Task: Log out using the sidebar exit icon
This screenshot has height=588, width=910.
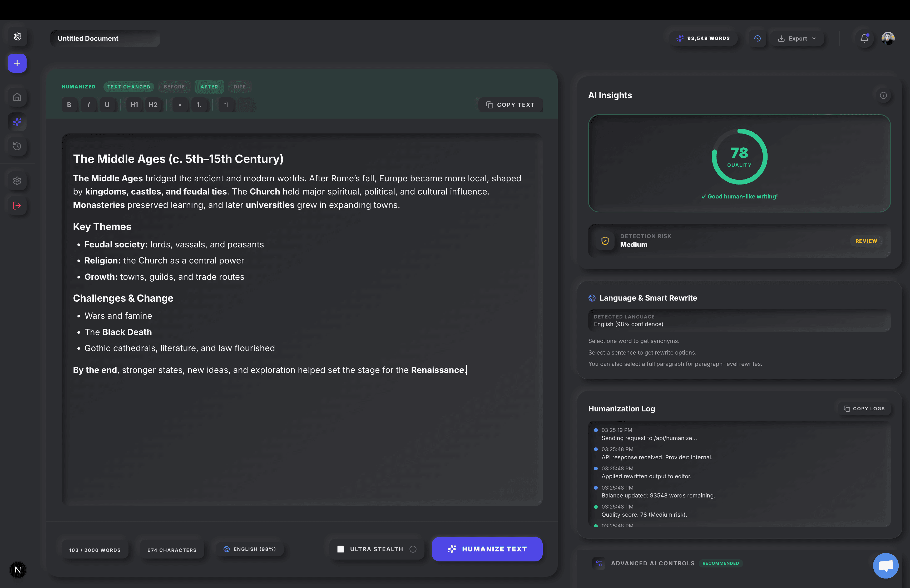Action: [x=17, y=206]
